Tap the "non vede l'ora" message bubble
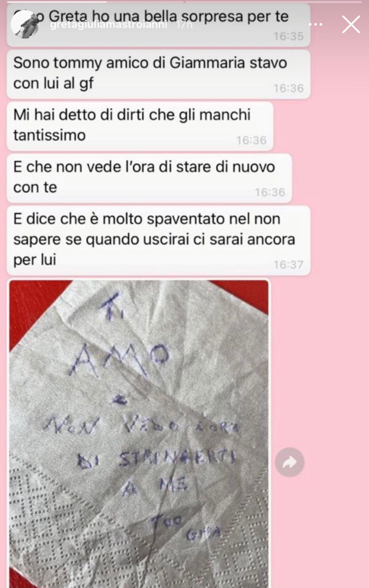 tap(149, 178)
